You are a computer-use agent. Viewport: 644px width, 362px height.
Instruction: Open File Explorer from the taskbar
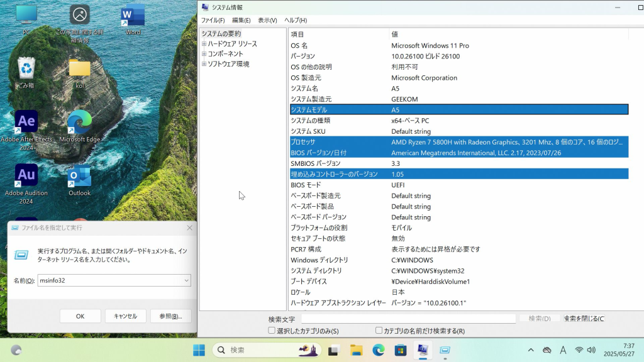356,350
